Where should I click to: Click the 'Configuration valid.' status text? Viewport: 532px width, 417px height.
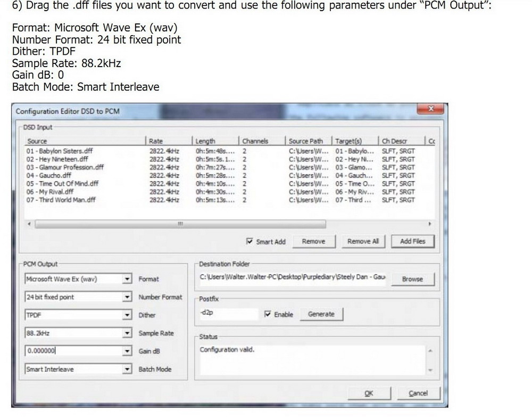point(227,349)
